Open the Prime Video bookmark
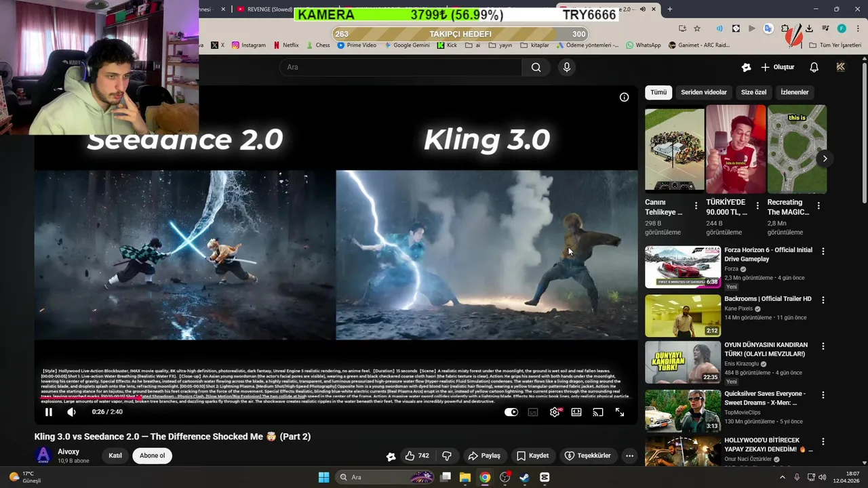 pos(356,45)
